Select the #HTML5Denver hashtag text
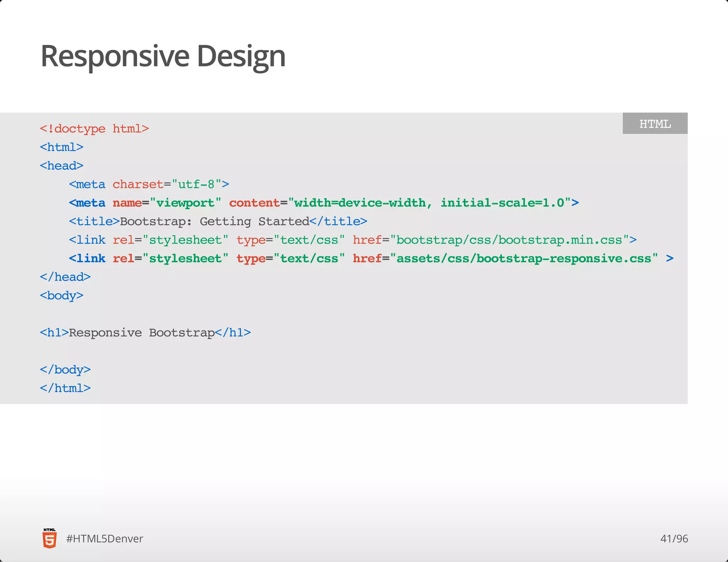This screenshot has width=728, height=562. (x=105, y=539)
